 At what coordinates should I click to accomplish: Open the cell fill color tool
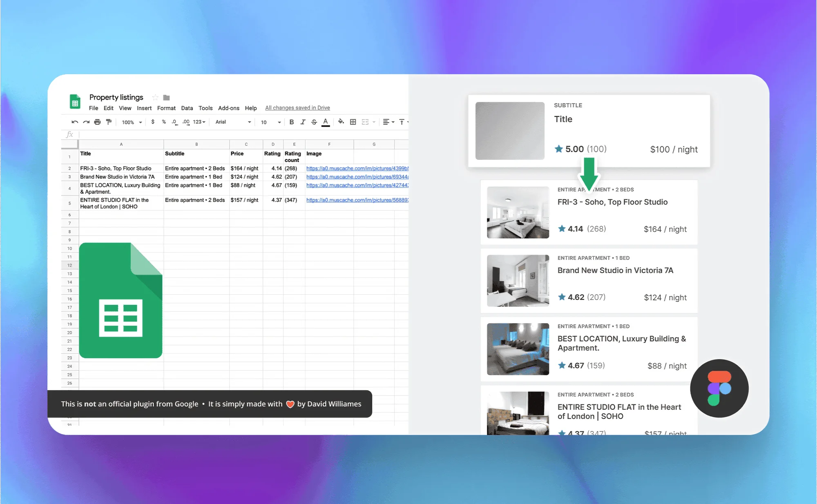[x=341, y=122]
